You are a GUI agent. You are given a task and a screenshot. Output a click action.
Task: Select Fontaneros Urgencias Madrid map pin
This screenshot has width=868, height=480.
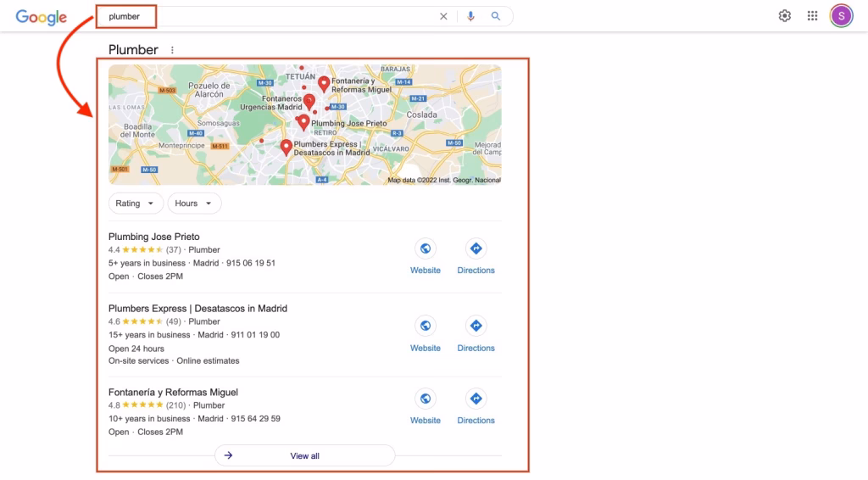tap(309, 102)
